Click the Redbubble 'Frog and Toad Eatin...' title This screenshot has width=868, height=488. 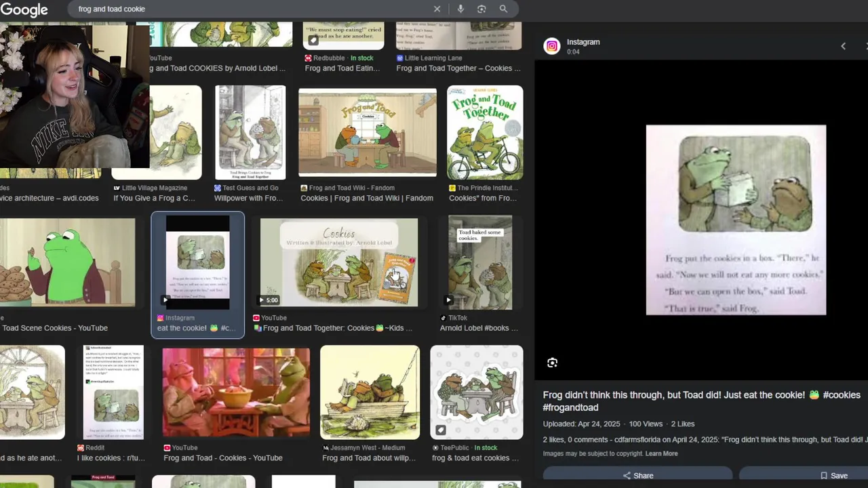coord(342,68)
